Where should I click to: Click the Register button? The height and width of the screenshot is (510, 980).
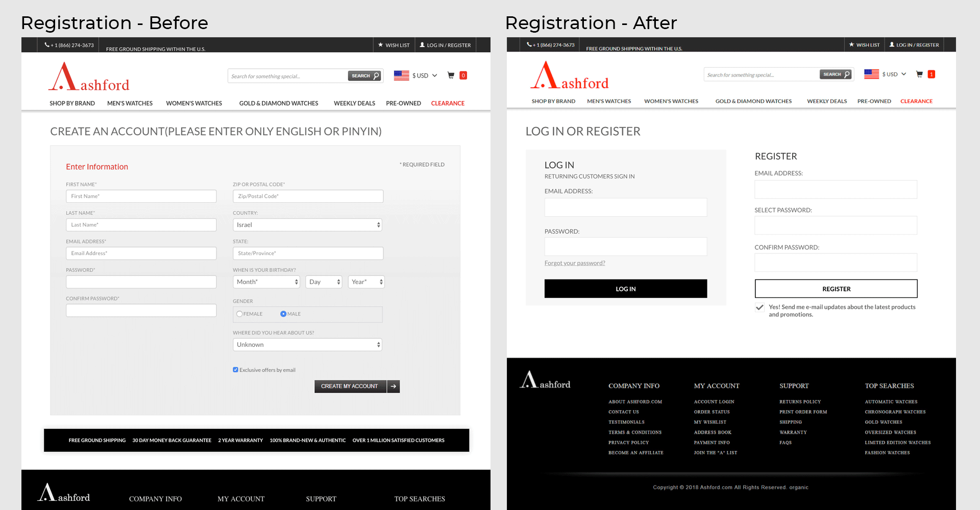tap(836, 289)
